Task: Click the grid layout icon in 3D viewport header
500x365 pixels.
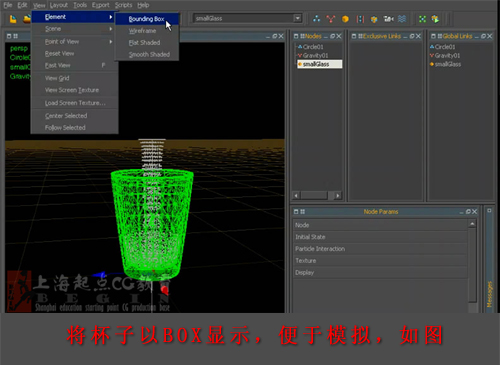Action: pyautogui.click(x=15, y=36)
